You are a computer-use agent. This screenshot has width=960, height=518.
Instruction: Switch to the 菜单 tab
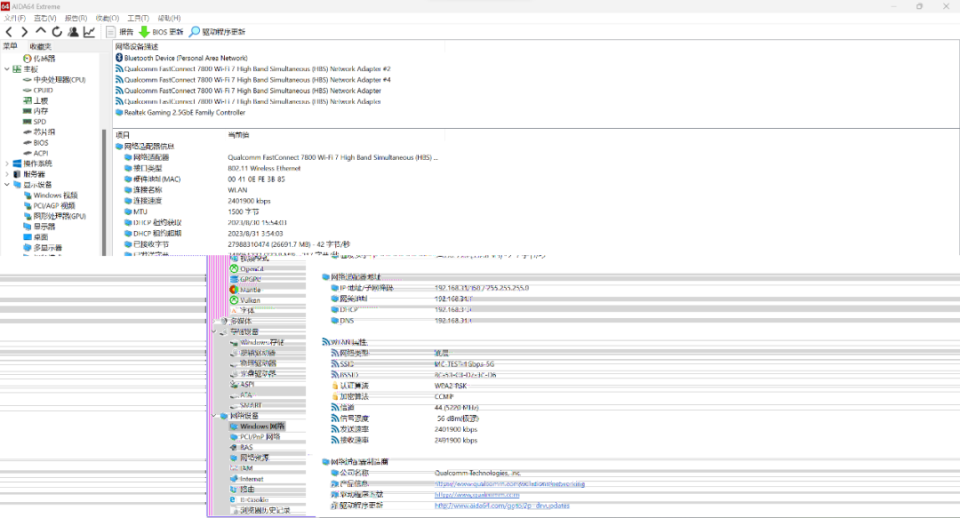[10, 47]
